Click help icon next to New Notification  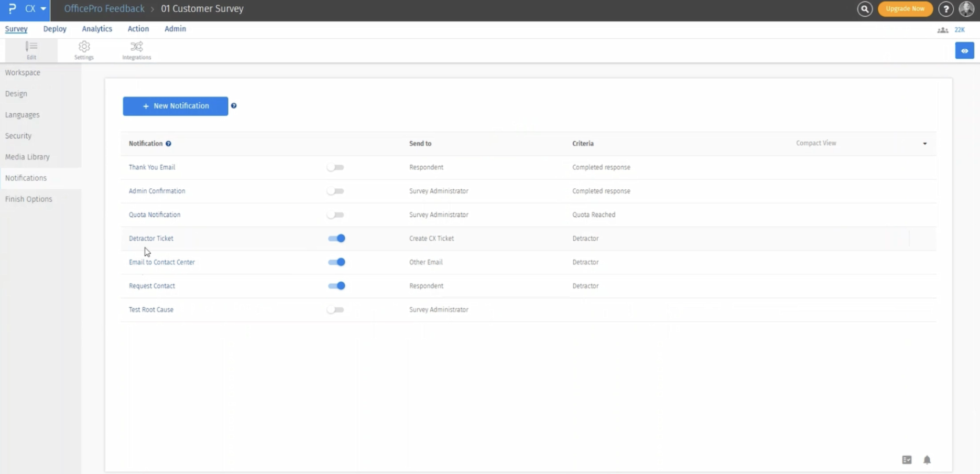[234, 106]
